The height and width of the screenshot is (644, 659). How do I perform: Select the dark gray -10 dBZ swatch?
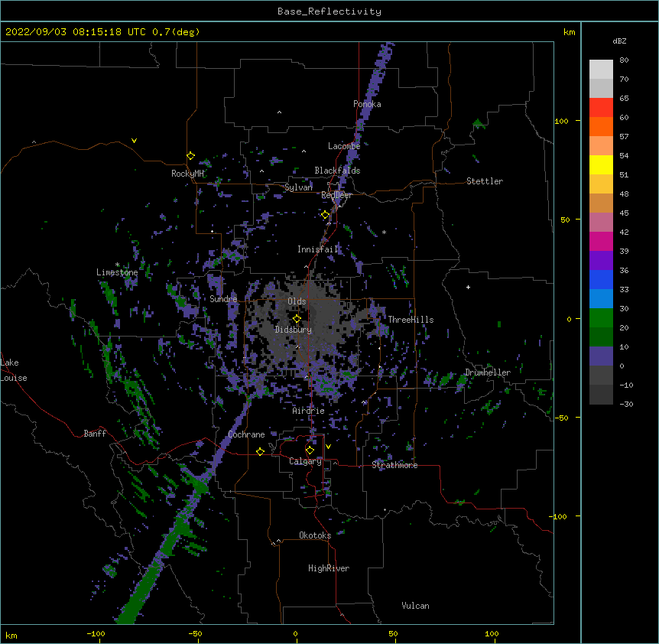coord(601,395)
